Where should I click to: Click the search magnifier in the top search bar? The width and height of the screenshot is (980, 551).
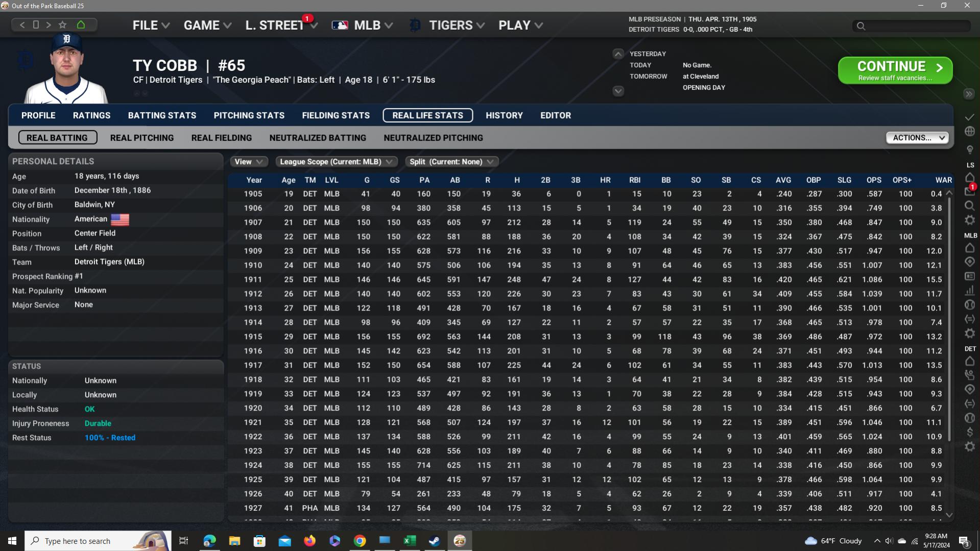point(861,26)
